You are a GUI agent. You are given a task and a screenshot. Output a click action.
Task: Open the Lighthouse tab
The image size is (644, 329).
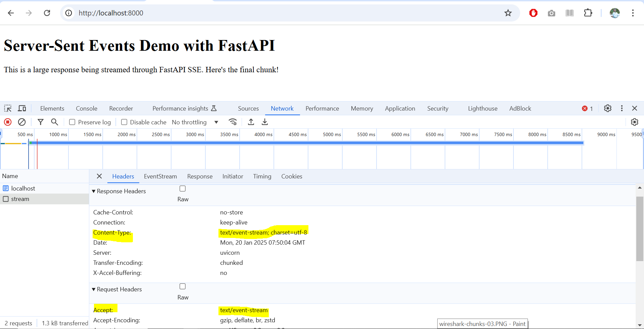click(x=483, y=109)
